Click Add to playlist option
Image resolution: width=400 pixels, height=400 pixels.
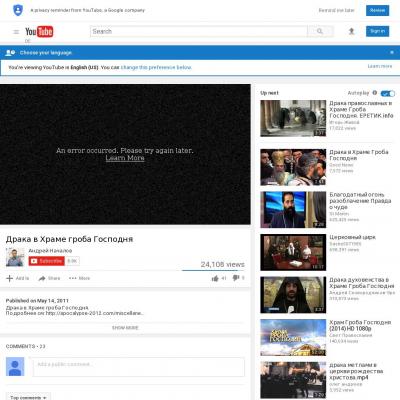18,278
